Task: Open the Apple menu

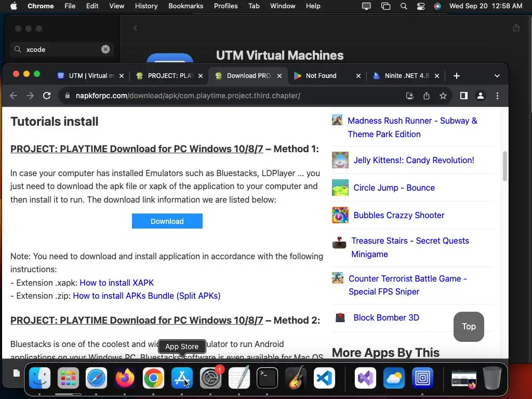Action: 14,6
